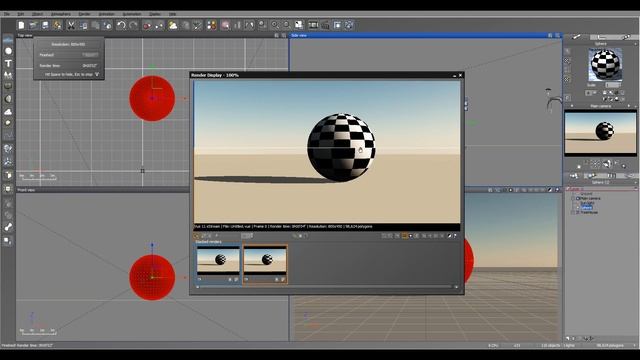This screenshot has width=640, height=360.
Task: Click the stacked renders scroll right arrow
Action: [456, 287]
